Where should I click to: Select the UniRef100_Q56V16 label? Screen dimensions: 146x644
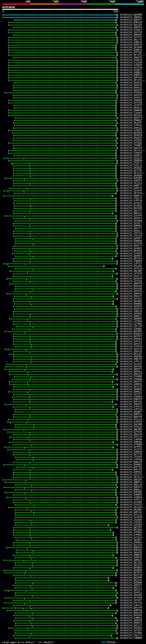tap(131, 352)
